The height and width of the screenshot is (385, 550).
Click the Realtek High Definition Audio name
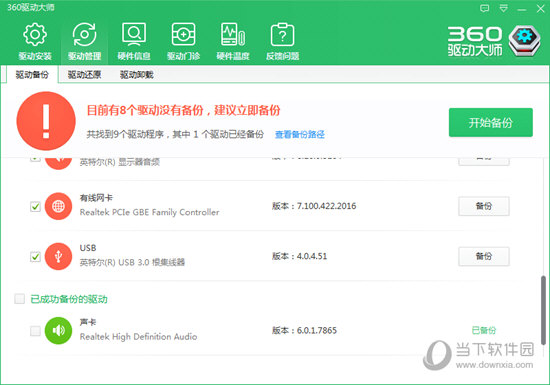tap(139, 337)
